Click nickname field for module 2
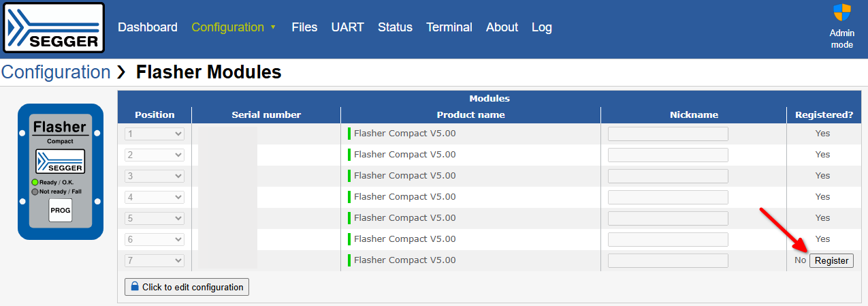The height and width of the screenshot is (306, 868). pyautogui.click(x=668, y=155)
